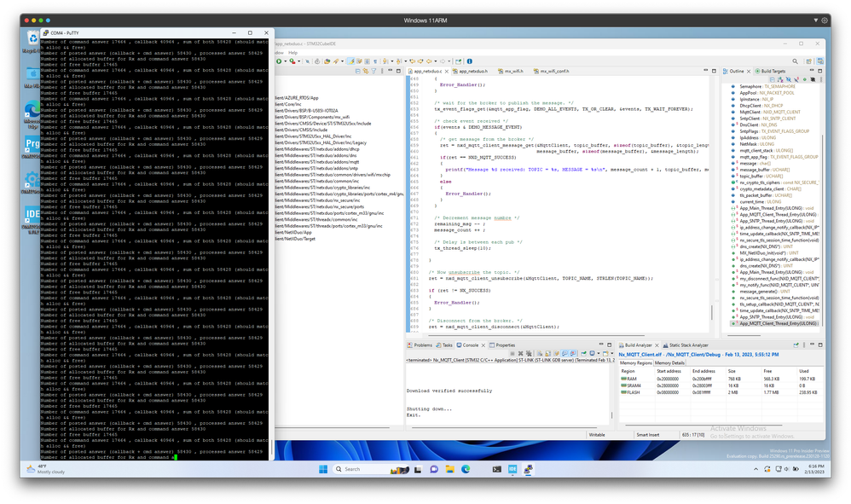Screen dimensions: 851x504
Task: Click the filter funnel icon in Project Explorer
Action: (373, 71)
